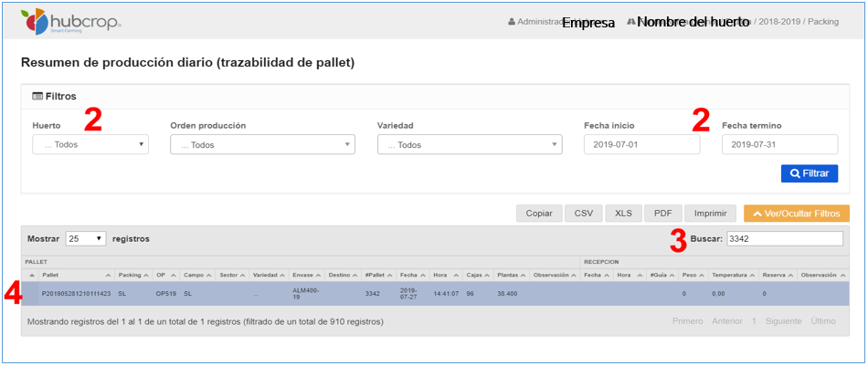
Task: Sort table by Pallet column
Action: point(75,275)
